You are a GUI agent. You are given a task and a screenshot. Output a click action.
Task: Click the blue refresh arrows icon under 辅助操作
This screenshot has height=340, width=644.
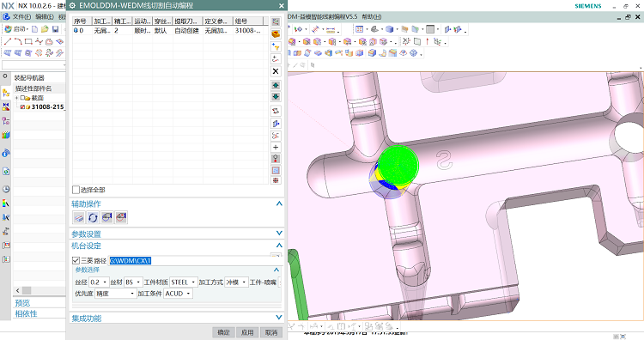[x=93, y=217]
